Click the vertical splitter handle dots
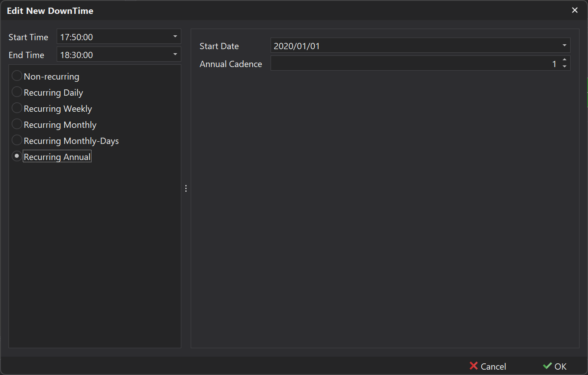The width and height of the screenshot is (588, 375). click(x=186, y=188)
